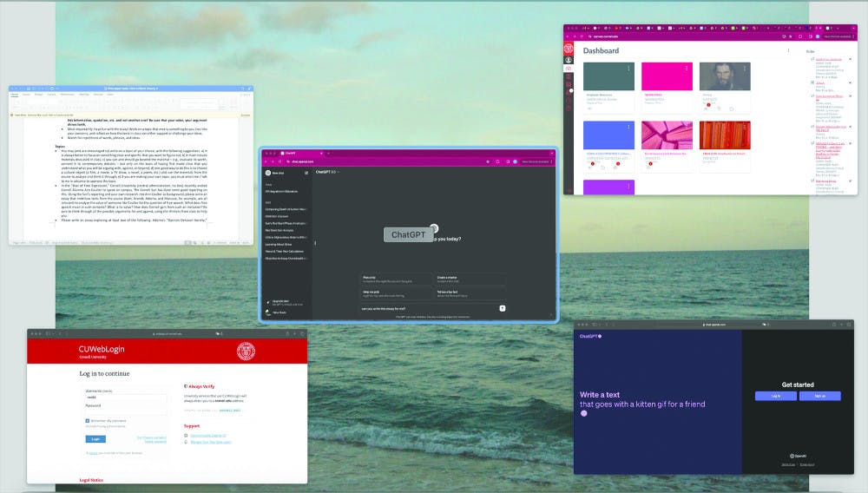Open the Canvas account avatar icon
This screenshot has width=868, height=493.
coord(569,58)
